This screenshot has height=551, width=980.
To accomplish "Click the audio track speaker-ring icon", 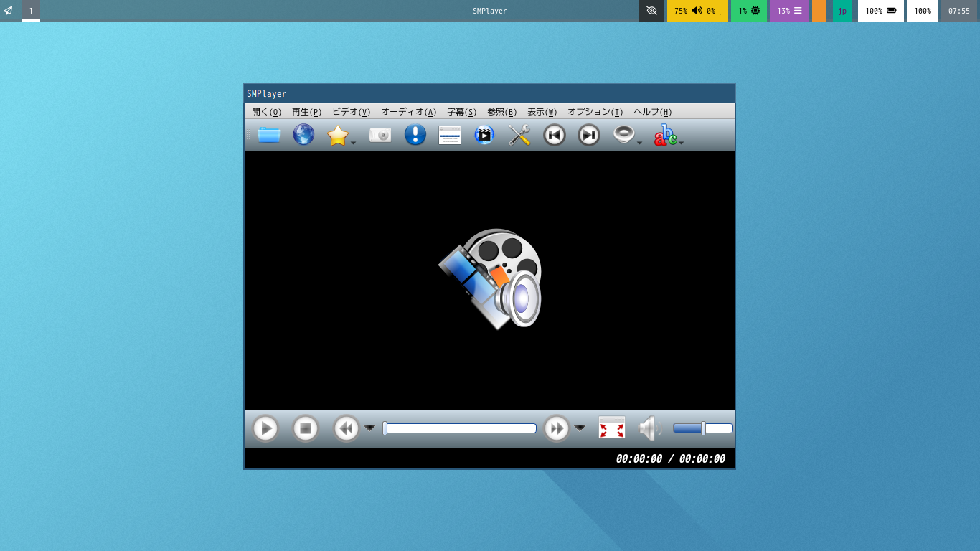I will (x=624, y=135).
